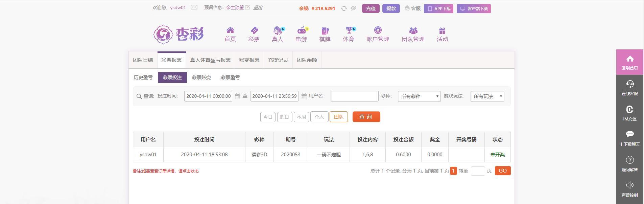Click the 客户端下载 button
Viewport: 644px width, 204px height.
point(474,9)
